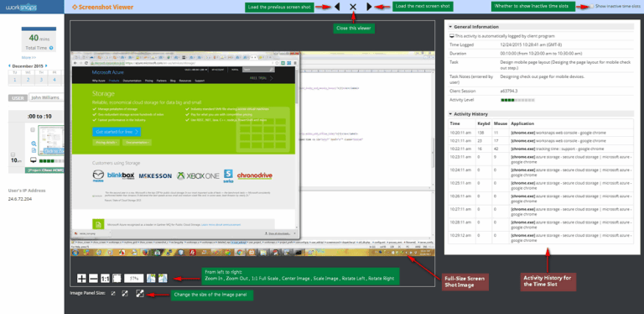Click the magnifier icon beside the thumbnail

[x=34, y=144]
